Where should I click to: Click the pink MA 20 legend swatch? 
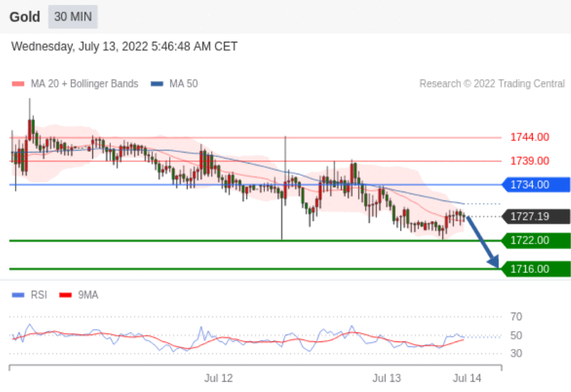pos(18,84)
